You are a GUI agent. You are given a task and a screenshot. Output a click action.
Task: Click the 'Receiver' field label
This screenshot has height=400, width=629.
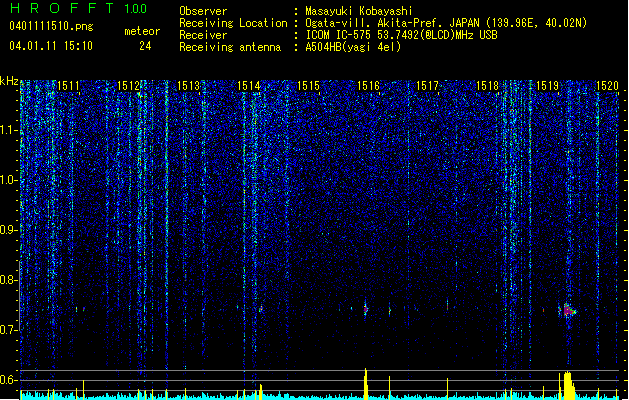203,35
